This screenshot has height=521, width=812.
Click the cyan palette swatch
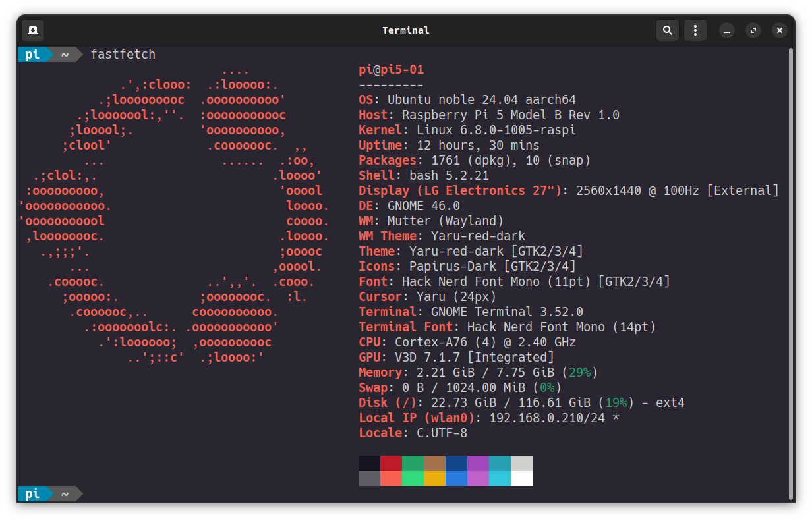tap(500, 479)
